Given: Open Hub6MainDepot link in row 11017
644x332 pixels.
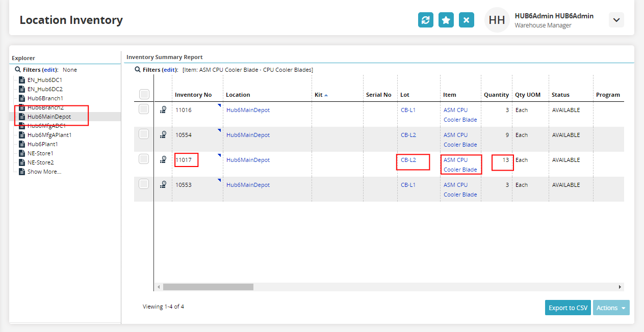Looking at the screenshot, I should (248, 160).
